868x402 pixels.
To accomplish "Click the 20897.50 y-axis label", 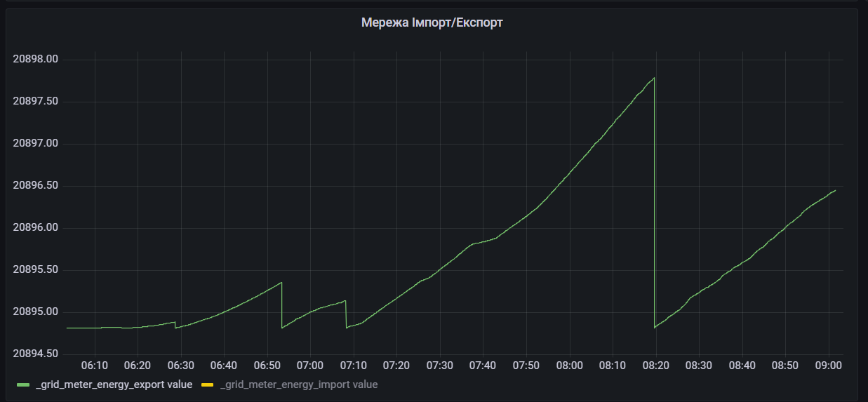I will click(35, 102).
